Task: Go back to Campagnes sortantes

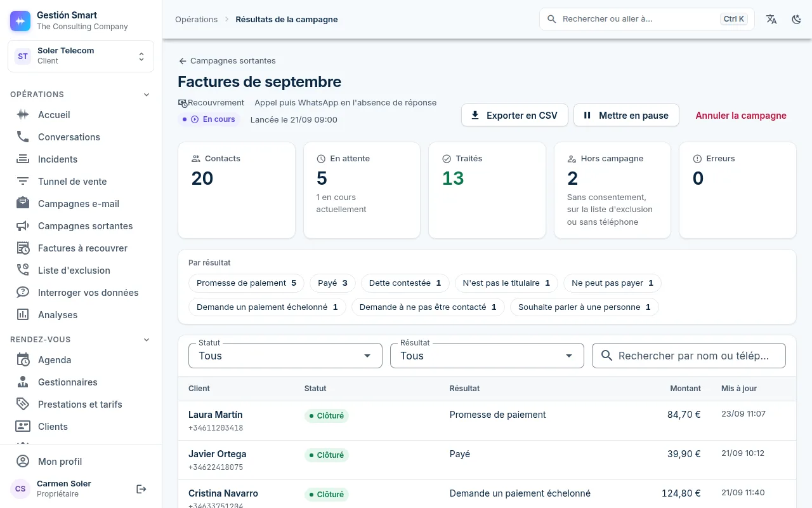Action: pos(227,61)
